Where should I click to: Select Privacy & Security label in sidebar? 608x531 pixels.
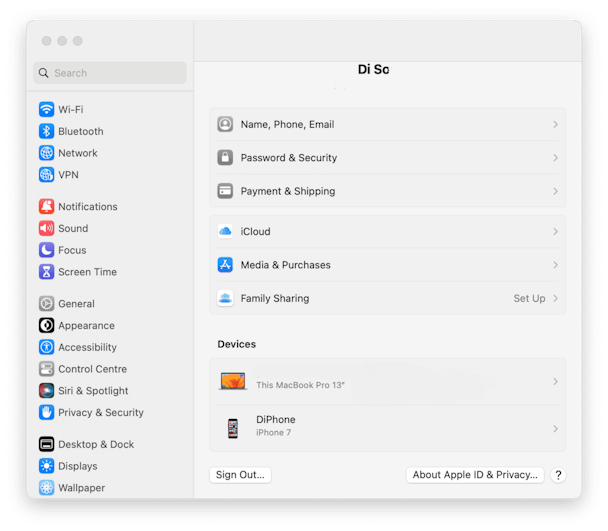point(101,412)
